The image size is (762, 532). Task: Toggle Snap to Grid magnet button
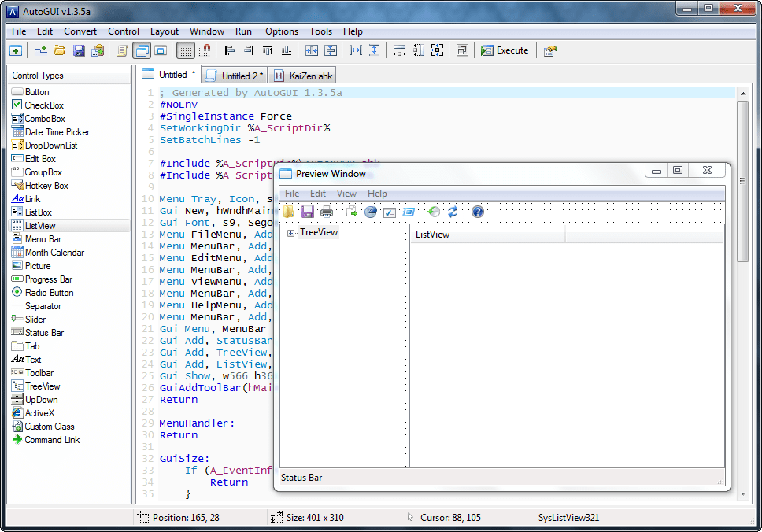pyautogui.click(x=205, y=50)
